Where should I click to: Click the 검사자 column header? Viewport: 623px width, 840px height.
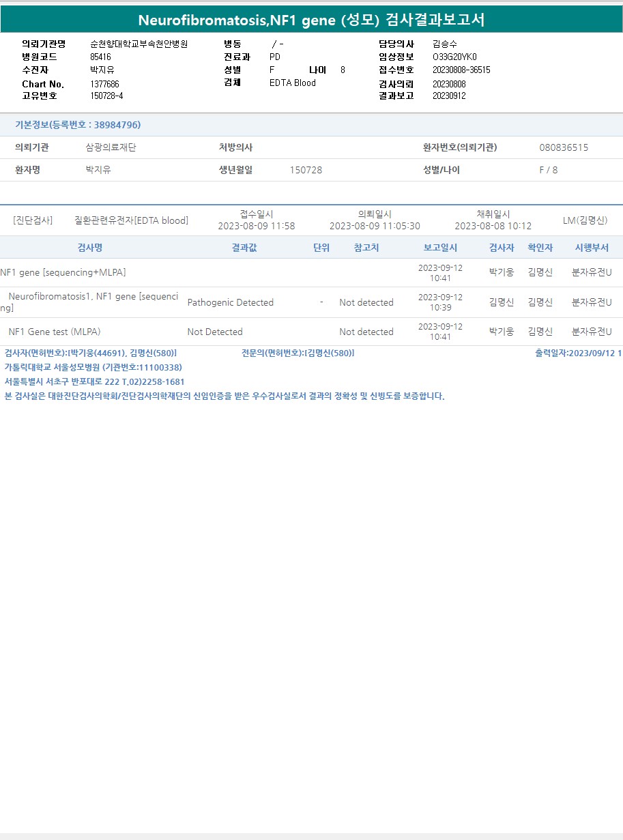click(502, 248)
